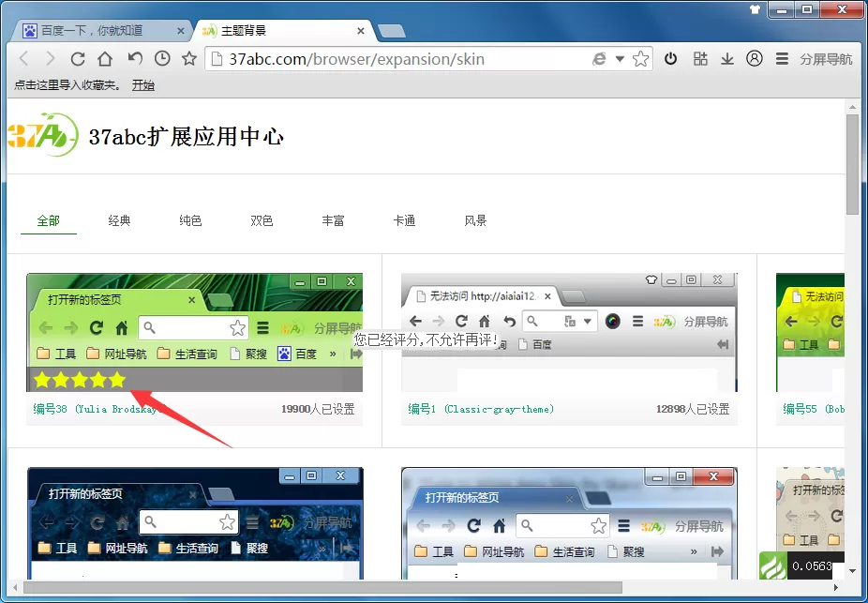Click the page title 37abc扩展应用中心
This screenshot has height=603, width=868.
click(x=187, y=136)
